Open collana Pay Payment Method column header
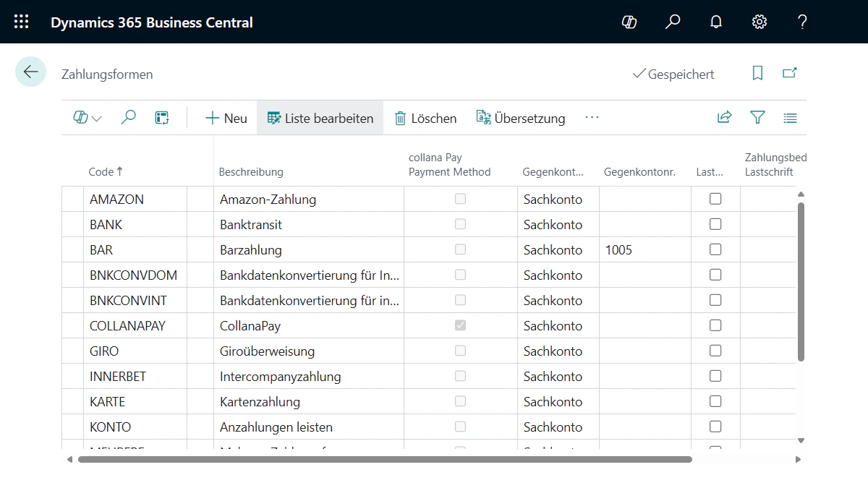Screen dimensions: 868x488 449,164
